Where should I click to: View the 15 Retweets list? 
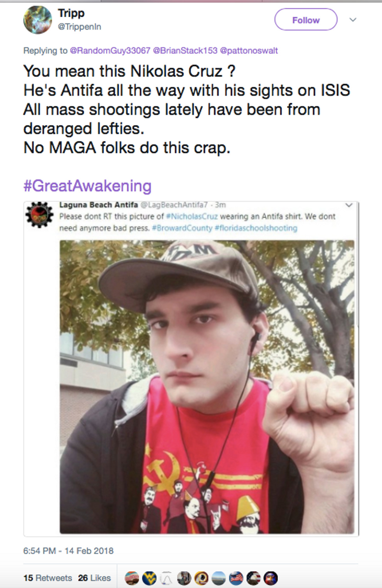(x=48, y=578)
